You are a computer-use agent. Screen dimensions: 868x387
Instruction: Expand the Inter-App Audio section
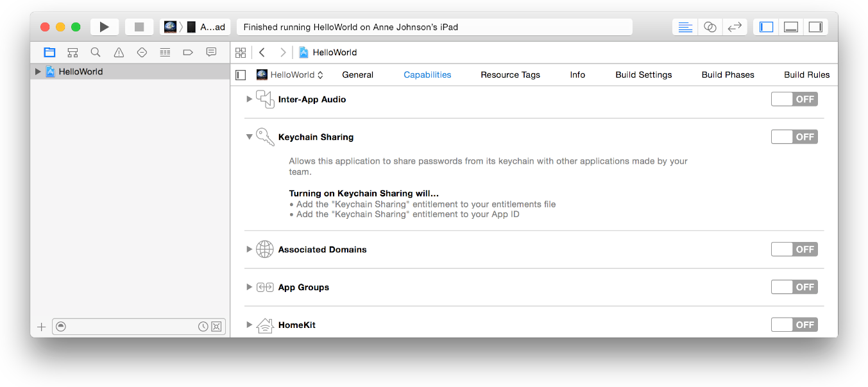[x=250, y=99]
